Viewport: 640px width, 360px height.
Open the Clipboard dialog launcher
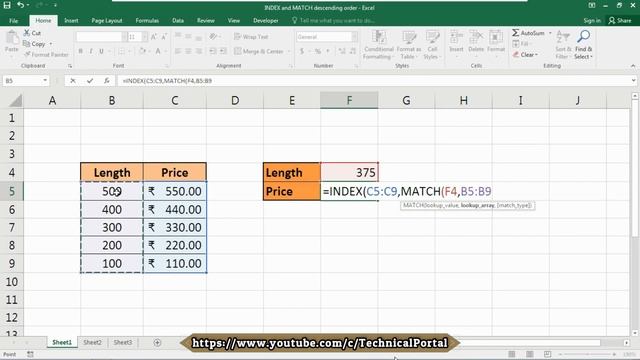(70, 66)
